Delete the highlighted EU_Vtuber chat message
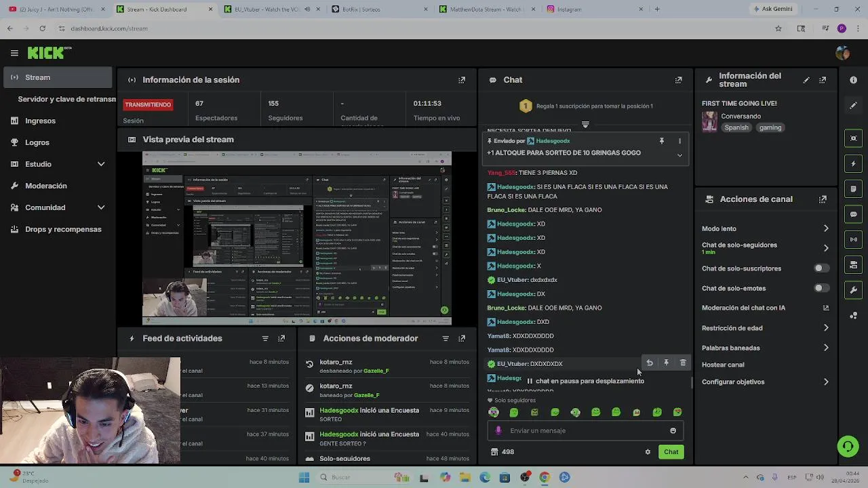868x488 pixels. (683, 363)
